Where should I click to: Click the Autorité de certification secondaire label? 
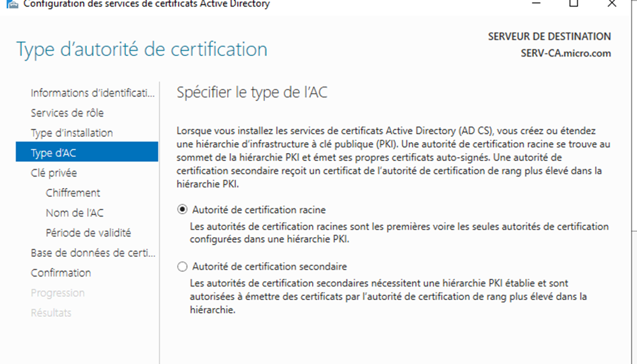pos(270,266)
